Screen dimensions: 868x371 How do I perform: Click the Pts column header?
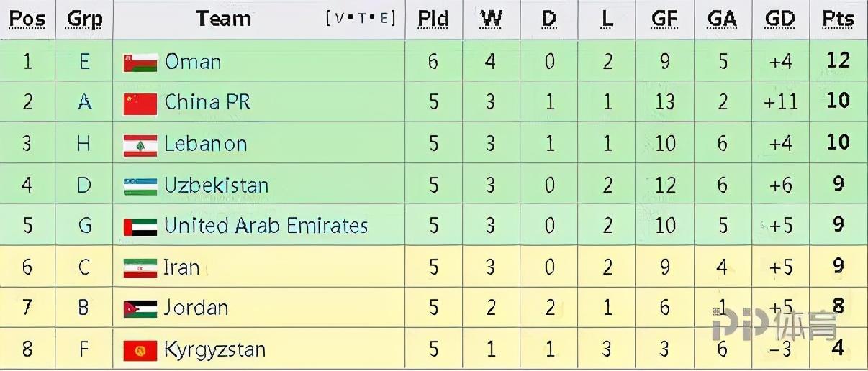[838, 19]
